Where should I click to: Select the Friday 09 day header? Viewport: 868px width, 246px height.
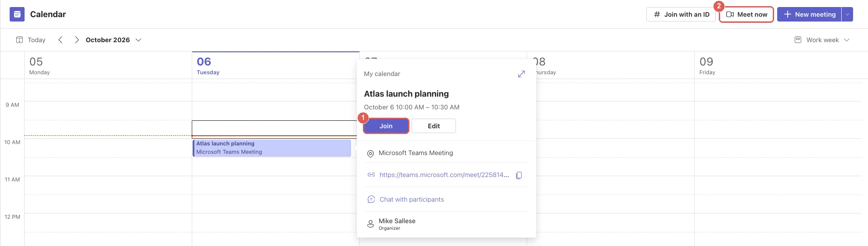[778, 65]
